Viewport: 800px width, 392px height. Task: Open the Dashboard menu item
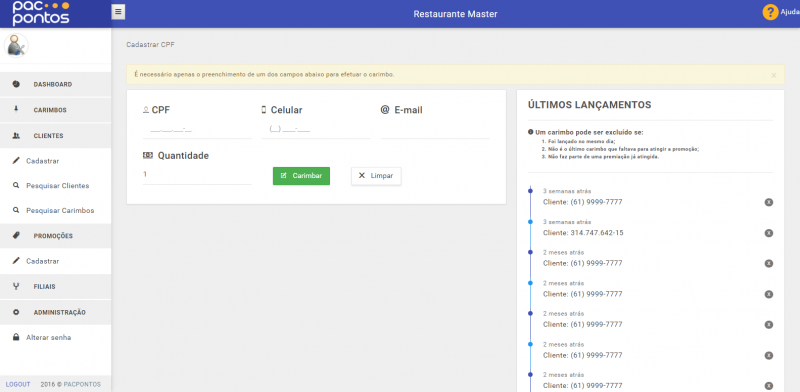coord(56,84)
